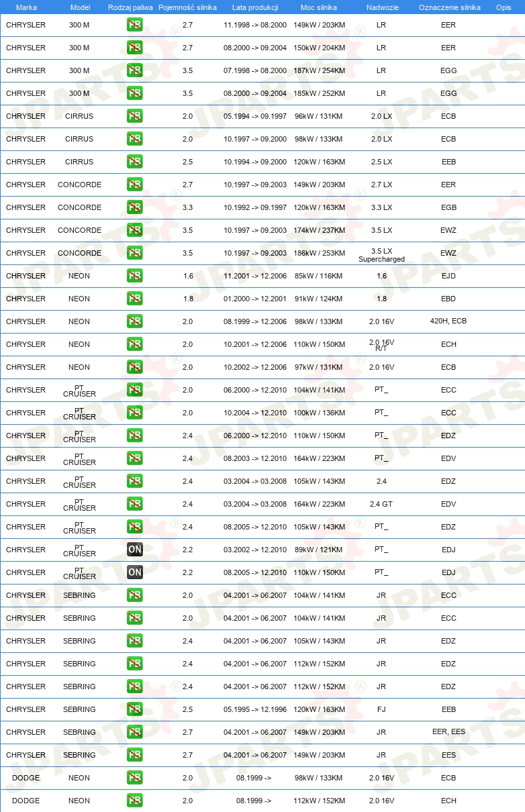Select petrol icon in CIRRUS 2.5 LX row
This screenshot has width=525, height=812.
(135, 162)
